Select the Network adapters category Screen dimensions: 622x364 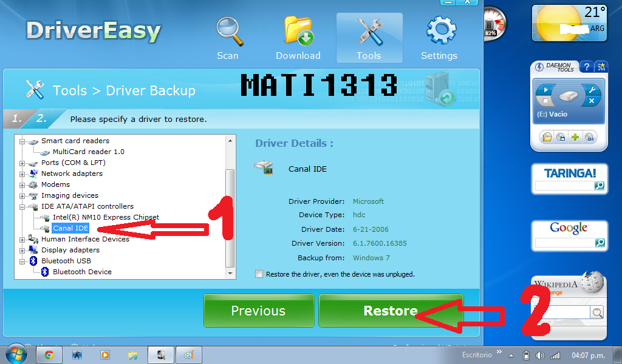pyautogui.click(x=72, y=174)
